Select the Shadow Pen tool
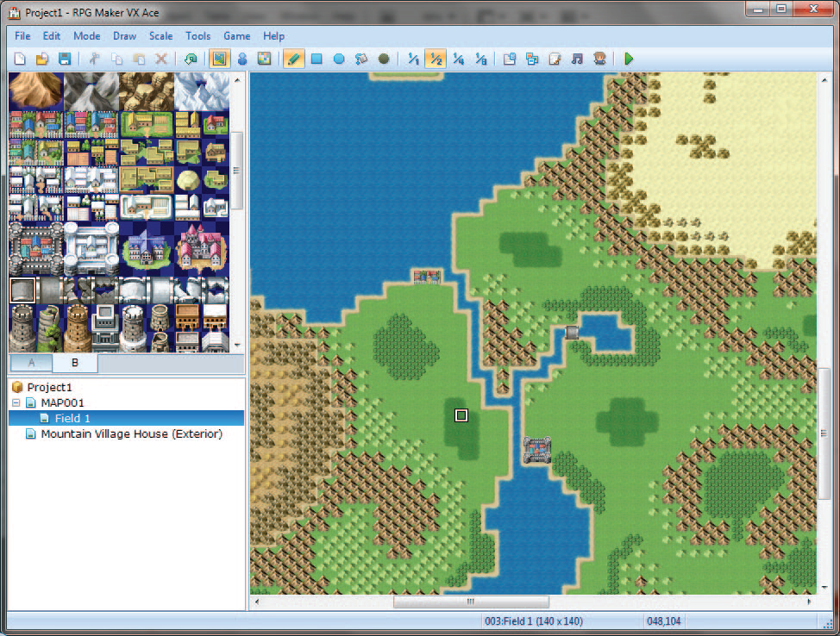Viewport: 840px width, 636px height. [x=384, y=59]
